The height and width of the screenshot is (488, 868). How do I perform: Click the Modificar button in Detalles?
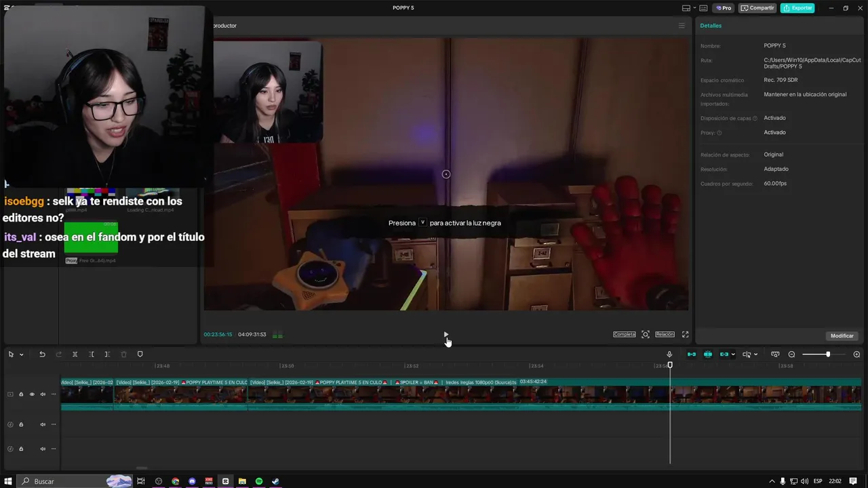(842, 335)
